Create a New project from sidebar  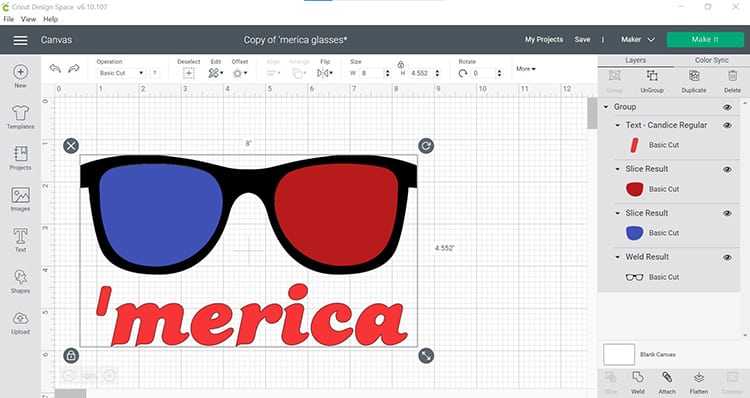click(20, 77)
